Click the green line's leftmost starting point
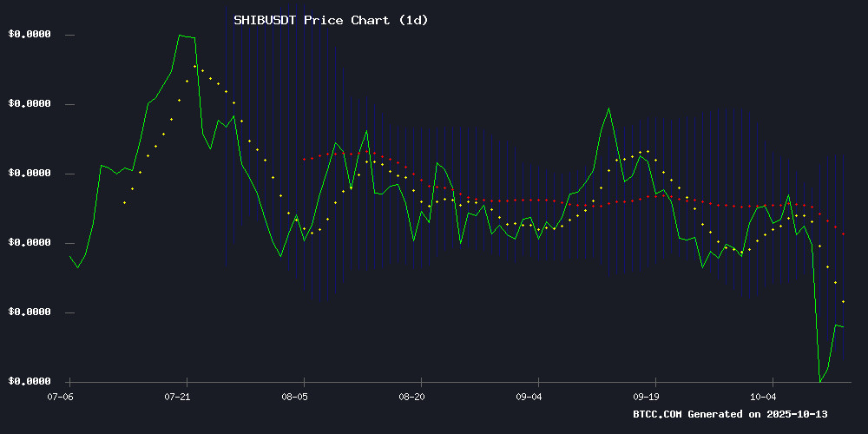Viewport: 868px width, 434px height. click(69, 256)
